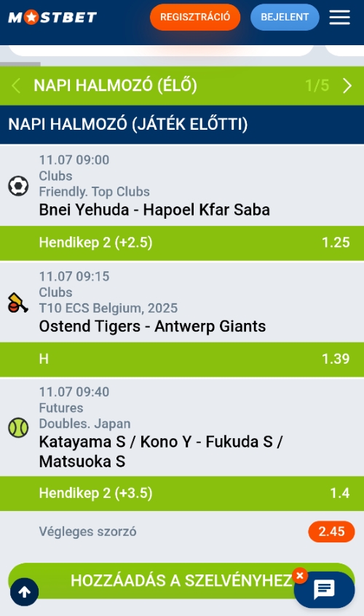The height and width of the screenshot is (616, 364).
Task: Click the REGISZTRÁCIÓ button
Action: pyautogui.click(x=195, y=17)
